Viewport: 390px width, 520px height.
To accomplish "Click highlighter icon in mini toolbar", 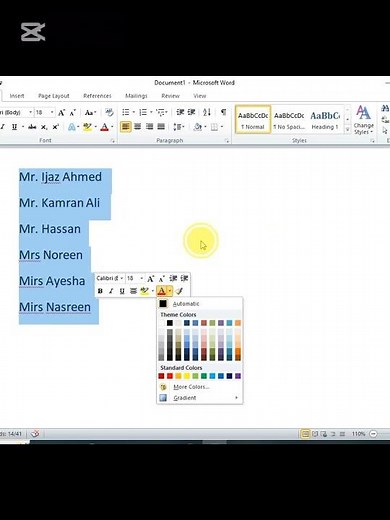I will point(144,291).
